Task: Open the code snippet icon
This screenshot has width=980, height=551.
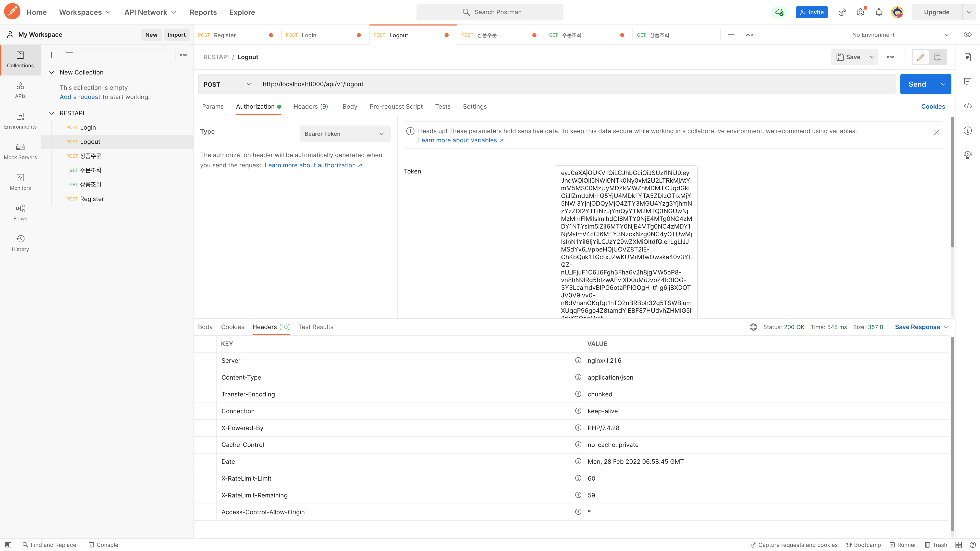Action: coord(967,106)
